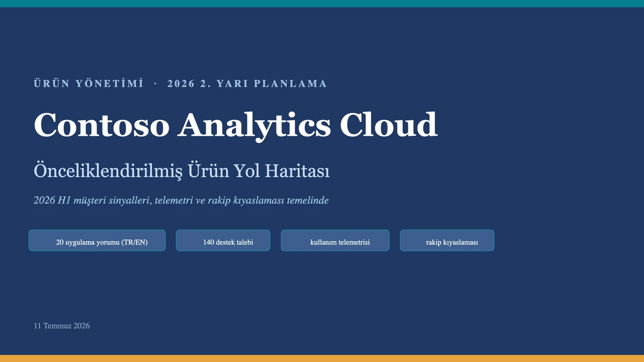Select the "rakip kıyaslaması" chip
Image resolution: width=644 pixels, height=362 pixels.
447,240
